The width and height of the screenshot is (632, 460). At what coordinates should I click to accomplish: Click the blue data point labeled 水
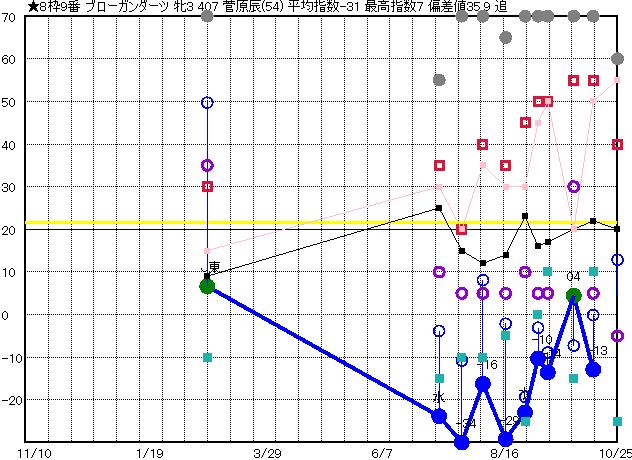pyautogui.click(x=439, y=416)
